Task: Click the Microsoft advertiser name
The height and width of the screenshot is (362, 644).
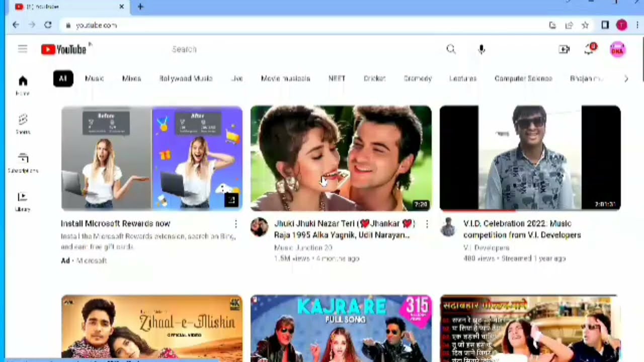Action: pos(92,260)
